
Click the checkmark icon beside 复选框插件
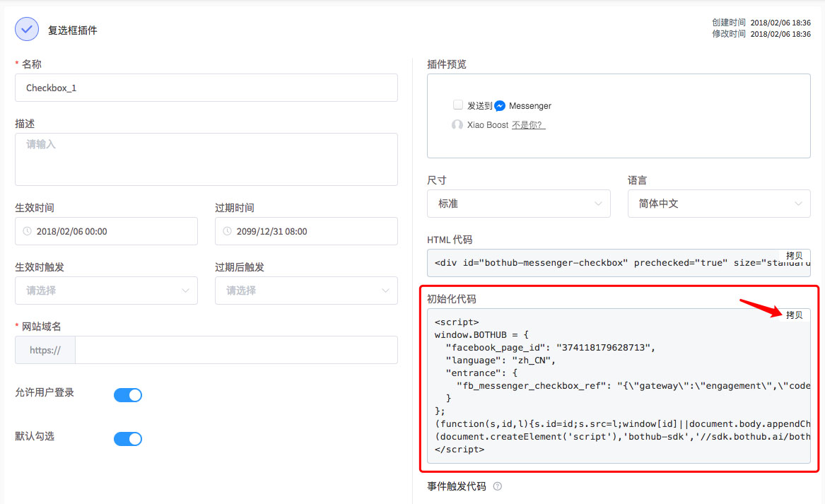27,30
